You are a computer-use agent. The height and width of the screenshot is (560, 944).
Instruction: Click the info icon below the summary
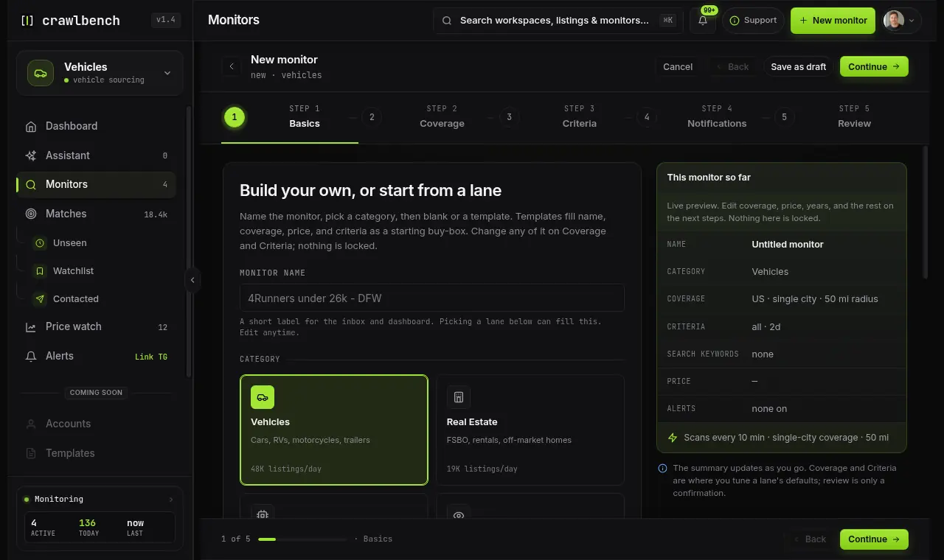[662, 468]
